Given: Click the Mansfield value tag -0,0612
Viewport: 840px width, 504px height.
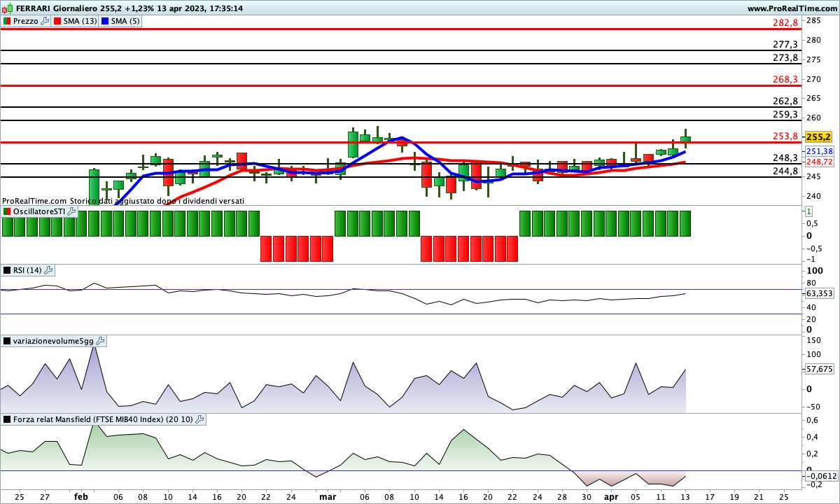Looking at the screenshot, I should point(821,476).
